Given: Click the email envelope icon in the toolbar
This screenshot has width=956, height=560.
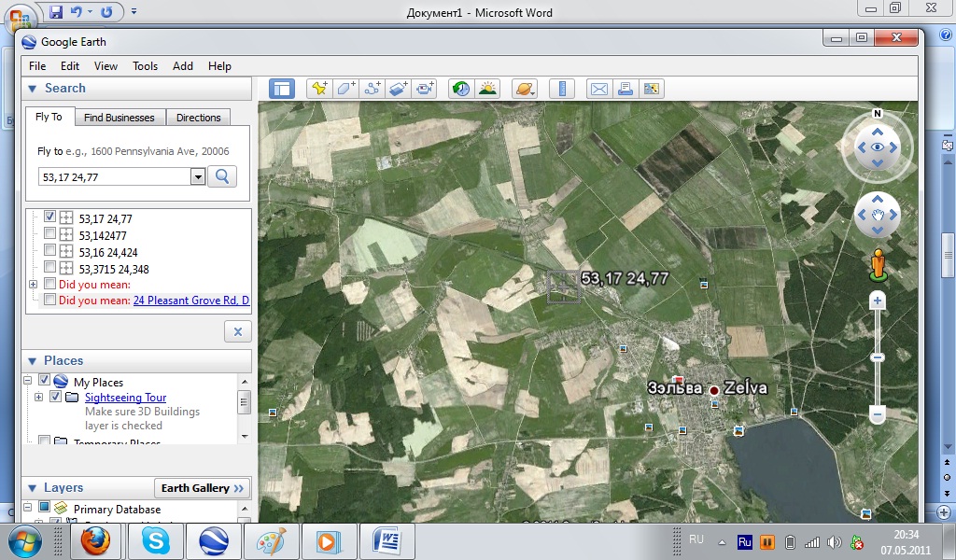Looking at the screenshot, I should 598,89.
